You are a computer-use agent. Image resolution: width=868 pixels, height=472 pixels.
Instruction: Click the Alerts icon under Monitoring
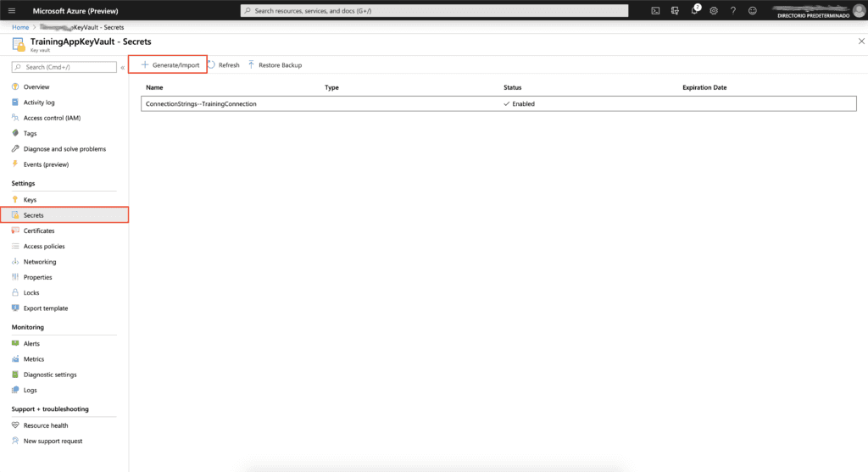coord(15,344)
